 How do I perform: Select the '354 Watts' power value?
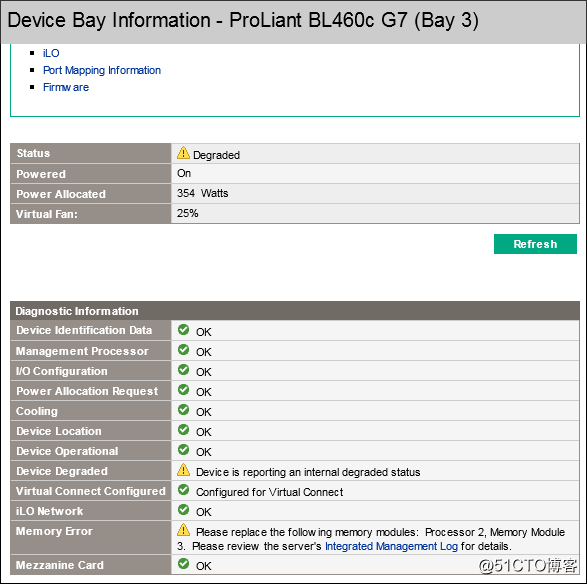point(203,193)
